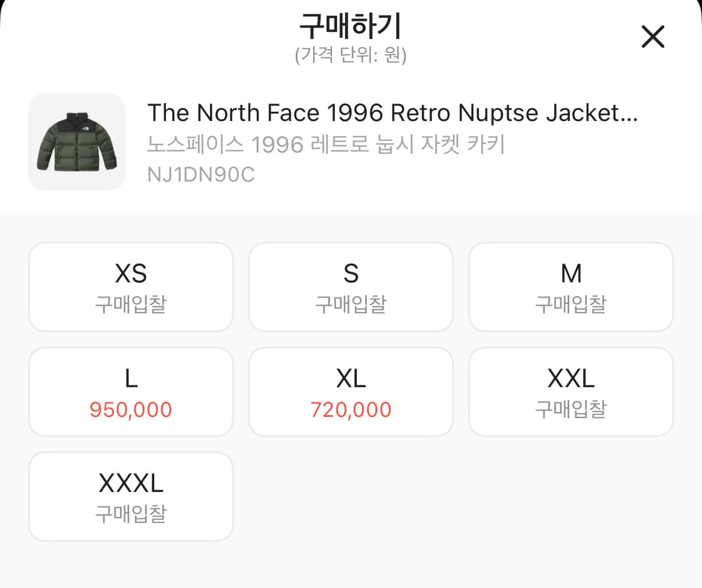Click product code NJ1DN90C
The width and height of the screenshot is (702, 588).
201,174
